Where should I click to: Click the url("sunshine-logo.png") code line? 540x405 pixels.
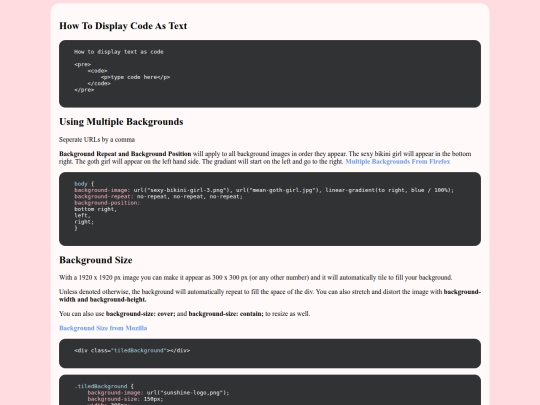158,393
